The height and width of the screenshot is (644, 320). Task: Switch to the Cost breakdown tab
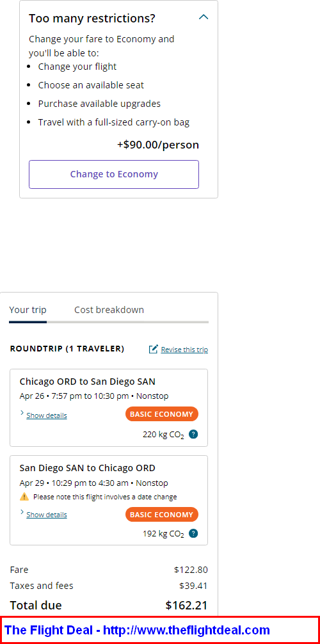109,310
